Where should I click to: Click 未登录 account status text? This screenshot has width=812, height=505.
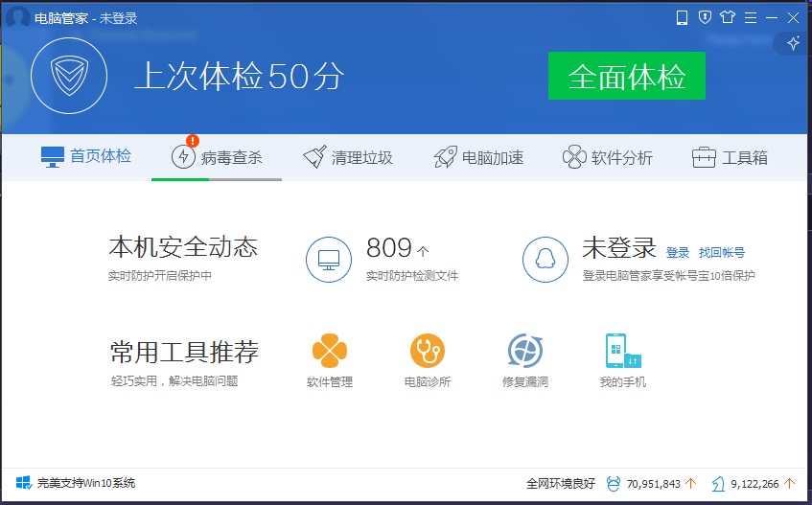(x=619, y=247)
